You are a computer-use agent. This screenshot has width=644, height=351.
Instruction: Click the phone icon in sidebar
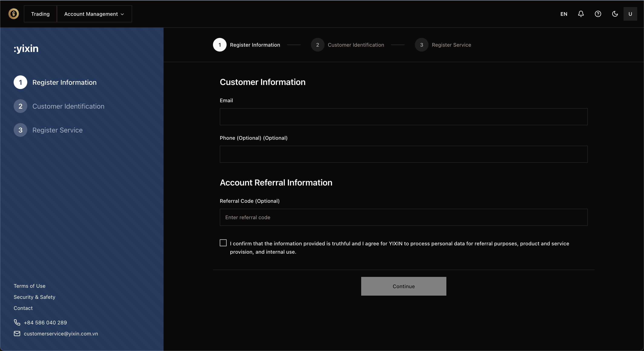coord(17,322)
